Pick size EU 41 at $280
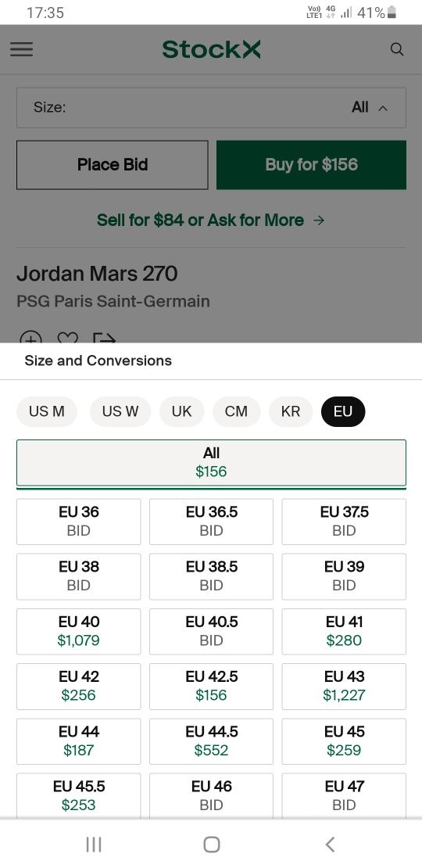Viewport: 422px width, 868px height. 344,632
